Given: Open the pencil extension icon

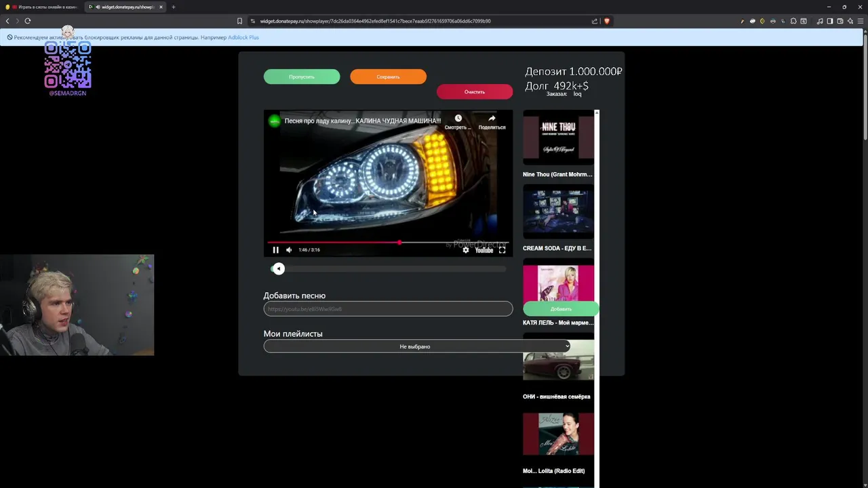Looking at the screenshot, I should (743, 21).
